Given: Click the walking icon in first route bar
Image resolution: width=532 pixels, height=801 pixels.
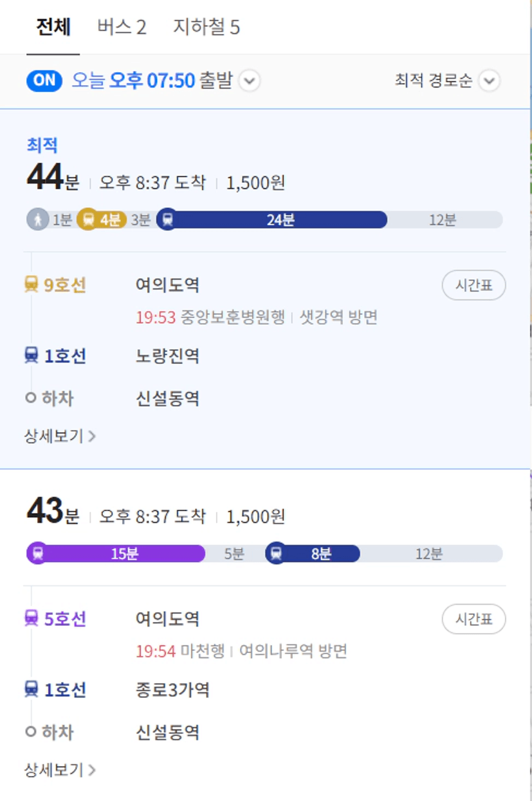Looking at the screenshot, I should click(x=38, y=220).
